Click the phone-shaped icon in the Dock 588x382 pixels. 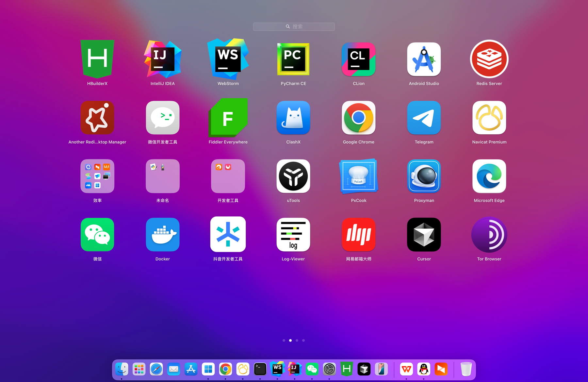381,369
